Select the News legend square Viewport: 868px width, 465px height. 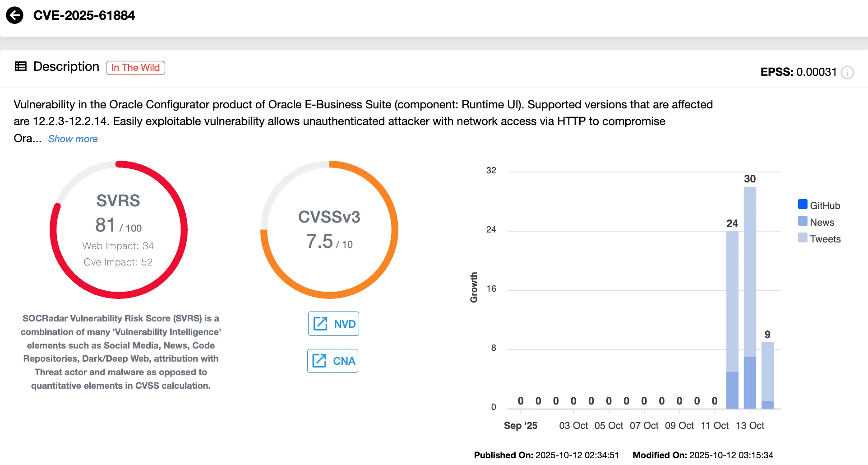803,221
